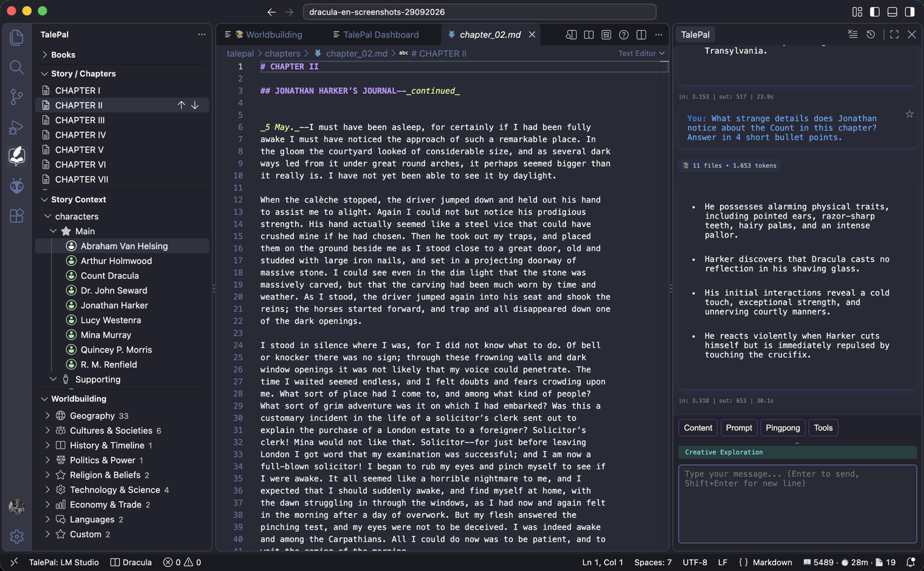
Task: Select the Prompt tab
Action: tap(739, 428)
